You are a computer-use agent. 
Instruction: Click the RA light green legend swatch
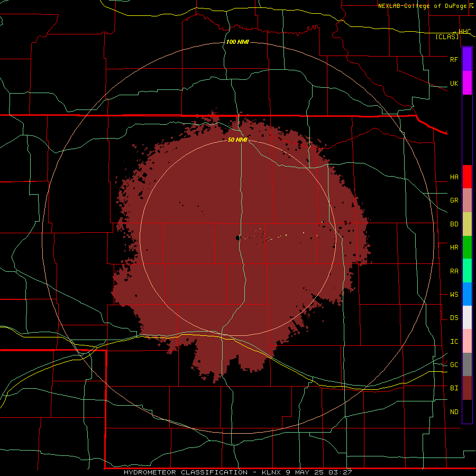[467, 271]
